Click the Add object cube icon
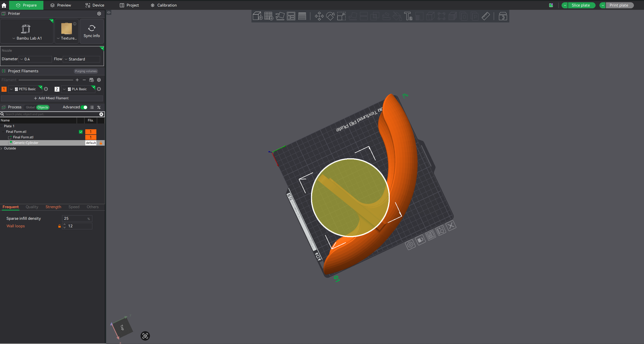Image resolution: width=644 pixels, height=344 pixels. point(258,16)
